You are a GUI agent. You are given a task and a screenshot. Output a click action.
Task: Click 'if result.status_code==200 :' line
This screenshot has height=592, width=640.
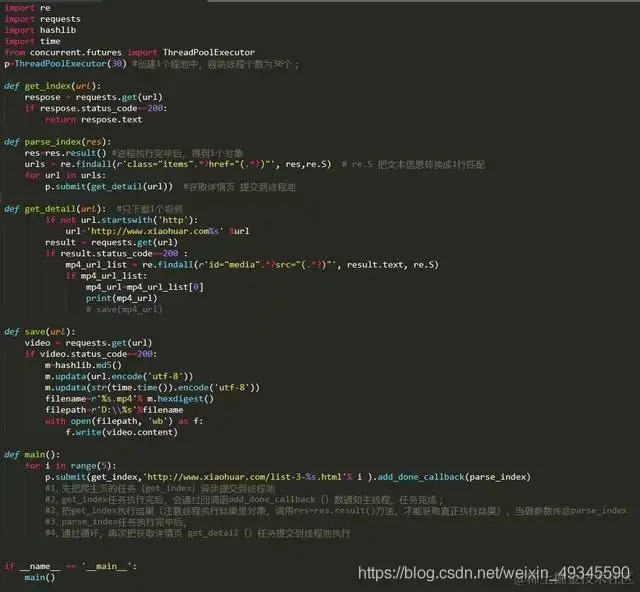pyautogui.click(x=116, y=254)
